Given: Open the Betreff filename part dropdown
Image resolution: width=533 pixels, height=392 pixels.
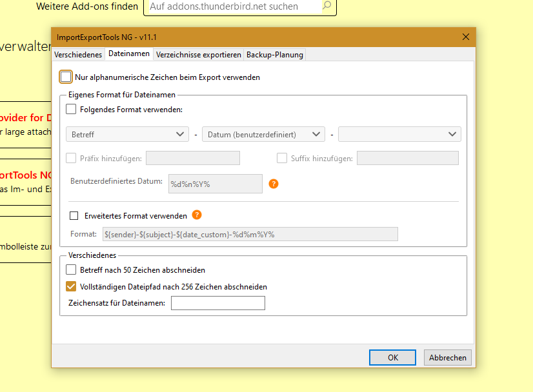Looking at the screenshot, I should click(x=127, y=134).
